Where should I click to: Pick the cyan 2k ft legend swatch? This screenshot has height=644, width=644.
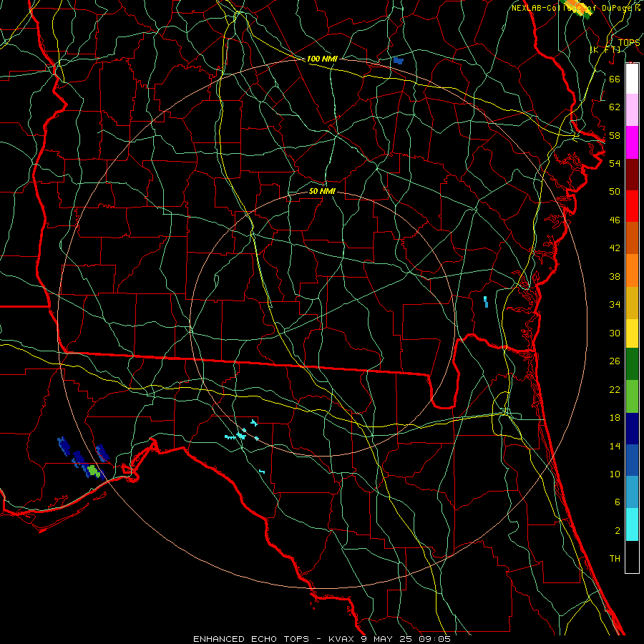[x=632, y=525]
